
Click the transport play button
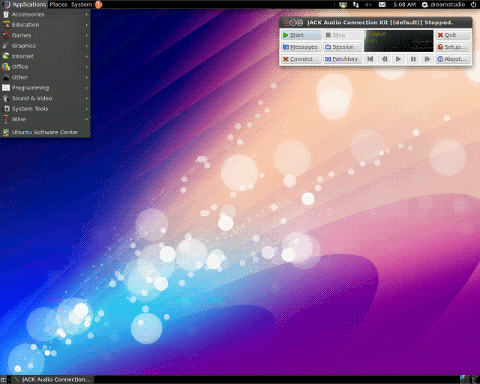click(x=398, y=59)
